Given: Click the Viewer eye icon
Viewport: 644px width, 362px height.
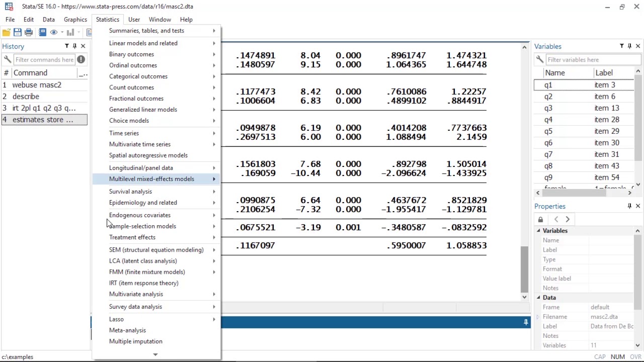Looking at the screenshot, I should (x=54, y=32).
